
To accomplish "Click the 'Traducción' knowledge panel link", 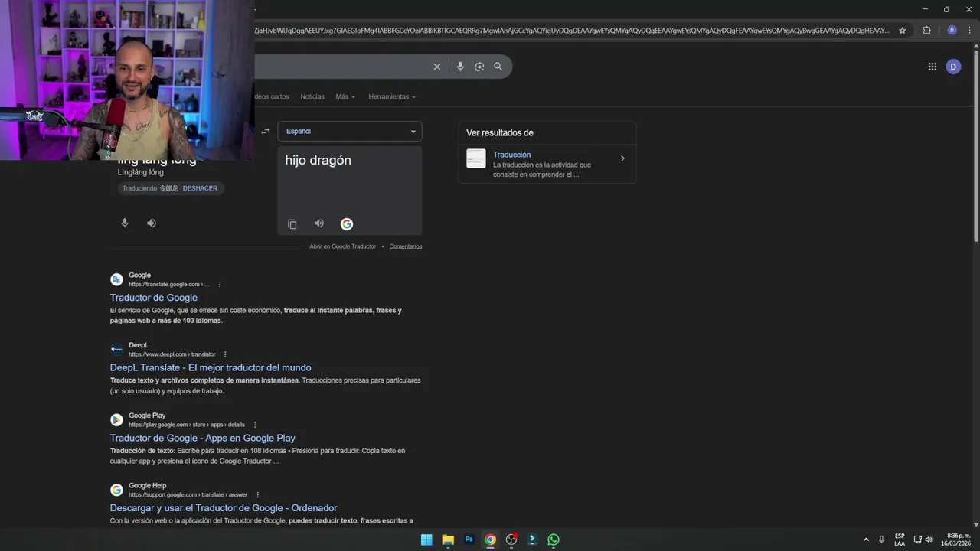I will tap(511, 155).
